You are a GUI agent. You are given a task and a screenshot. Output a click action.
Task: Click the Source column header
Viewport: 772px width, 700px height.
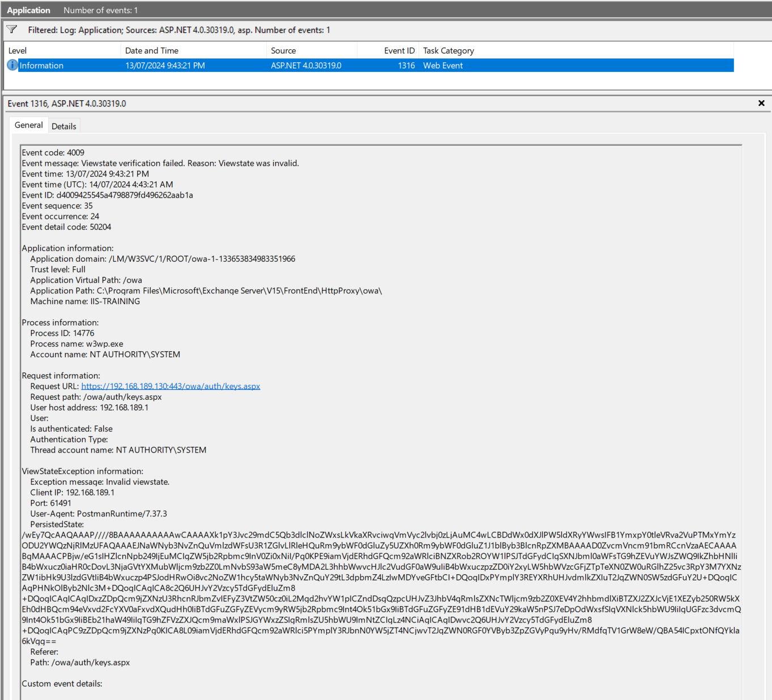pos(283,50)
